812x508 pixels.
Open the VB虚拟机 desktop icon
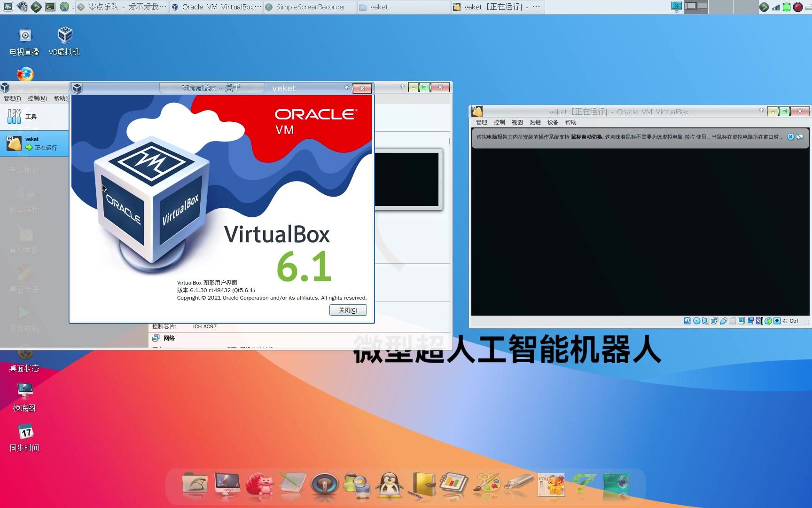[64, 41]
